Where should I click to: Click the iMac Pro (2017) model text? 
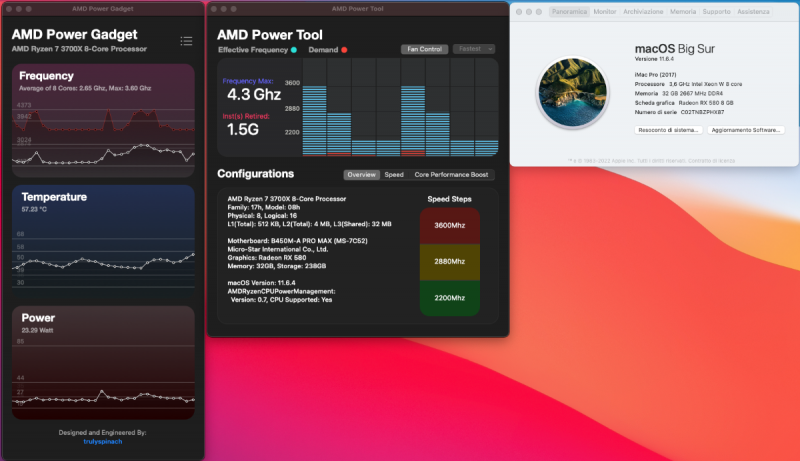(x=656, y=75)
